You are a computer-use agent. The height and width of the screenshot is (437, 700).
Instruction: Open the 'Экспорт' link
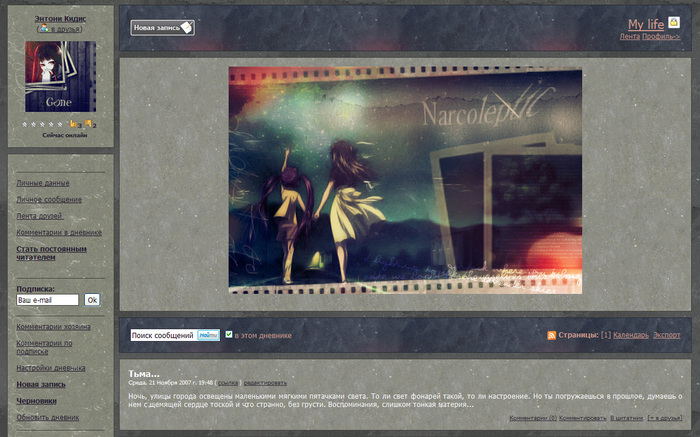(x=667, y=335)
